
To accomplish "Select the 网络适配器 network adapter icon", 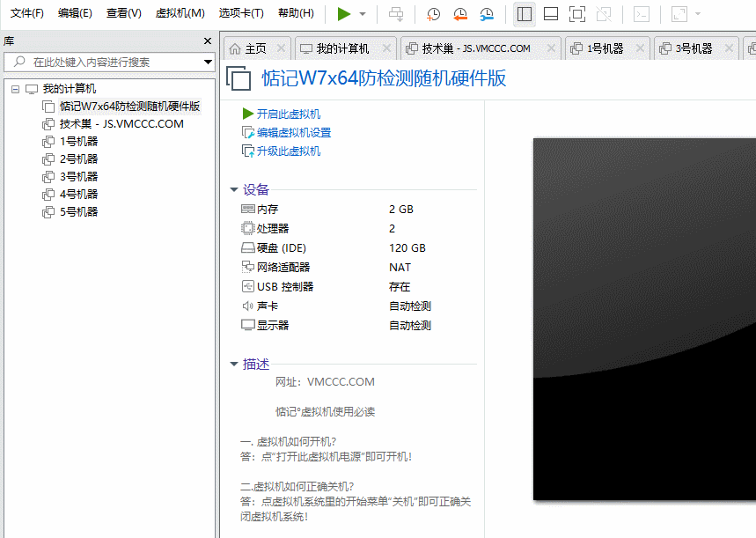I will coord(247,267).
